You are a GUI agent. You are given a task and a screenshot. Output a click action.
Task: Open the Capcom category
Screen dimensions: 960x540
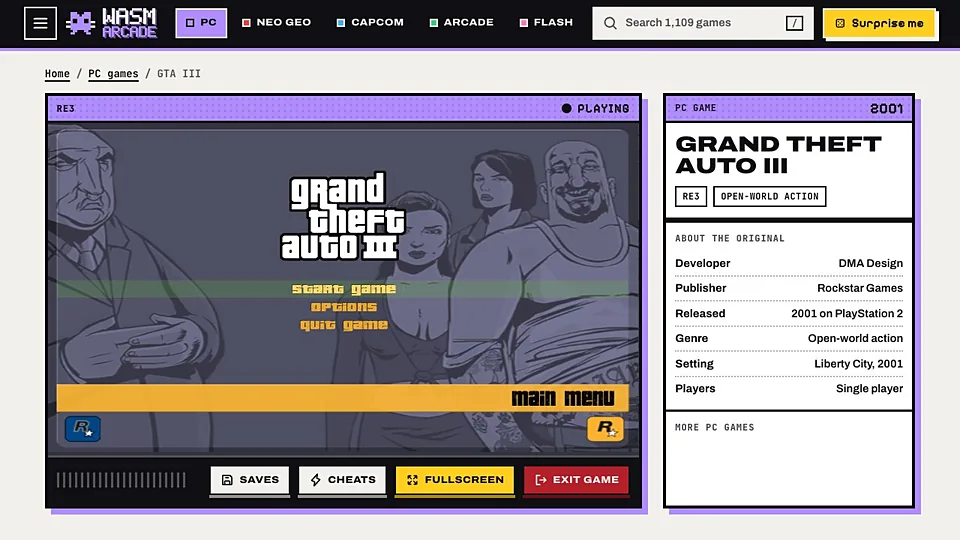point(370,23)
